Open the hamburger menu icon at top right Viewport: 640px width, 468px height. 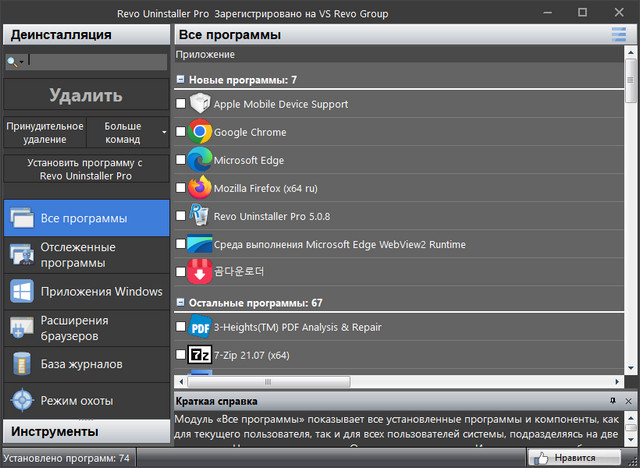click(x=619, y=35)
